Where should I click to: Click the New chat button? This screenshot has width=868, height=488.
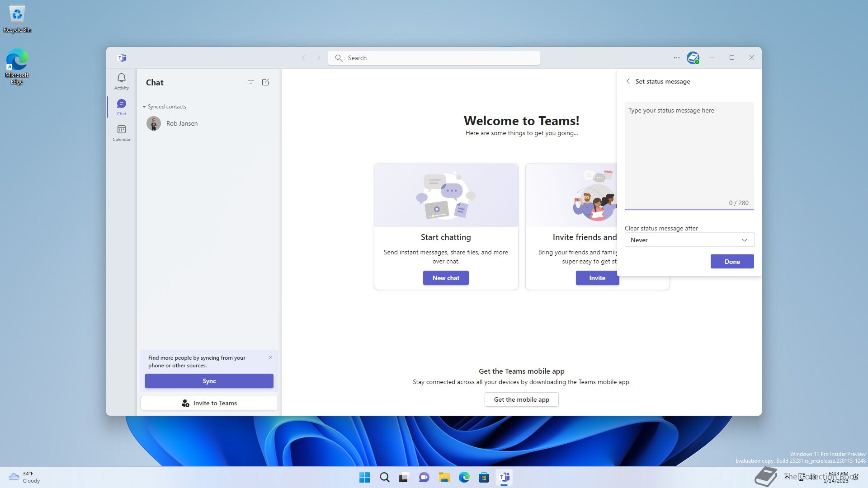(446, 278)
